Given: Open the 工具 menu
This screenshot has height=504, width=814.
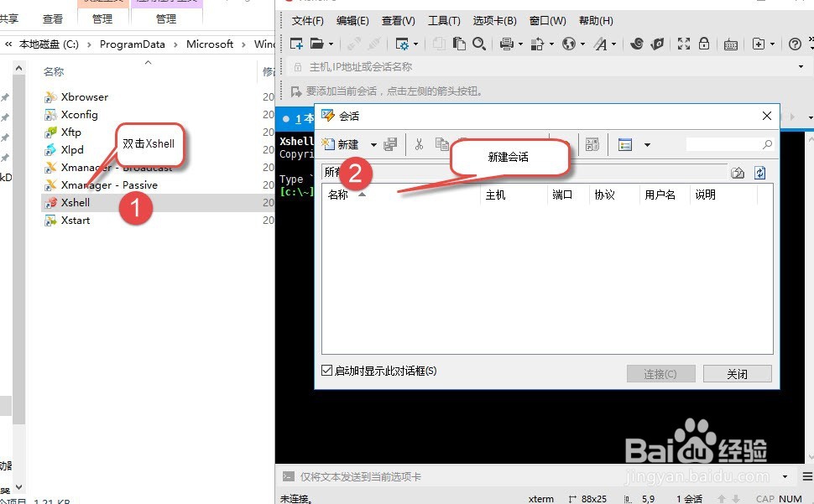Looking at the screenshot, I should tap(442, 20).
